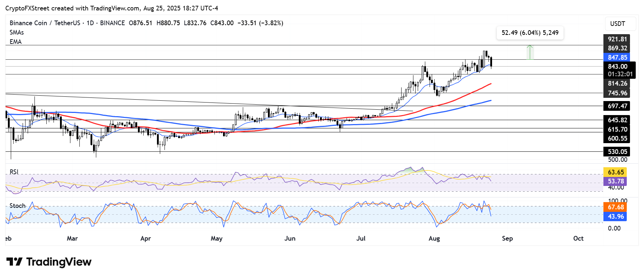644x278 pixels.
Task: Open the USDT currency selector
Action: coord(617,24)
